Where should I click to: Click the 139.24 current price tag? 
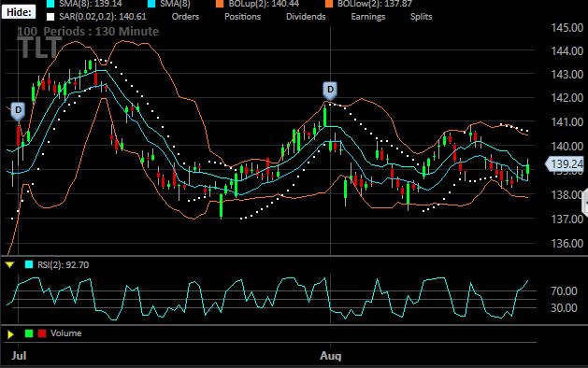click(566, 164)
